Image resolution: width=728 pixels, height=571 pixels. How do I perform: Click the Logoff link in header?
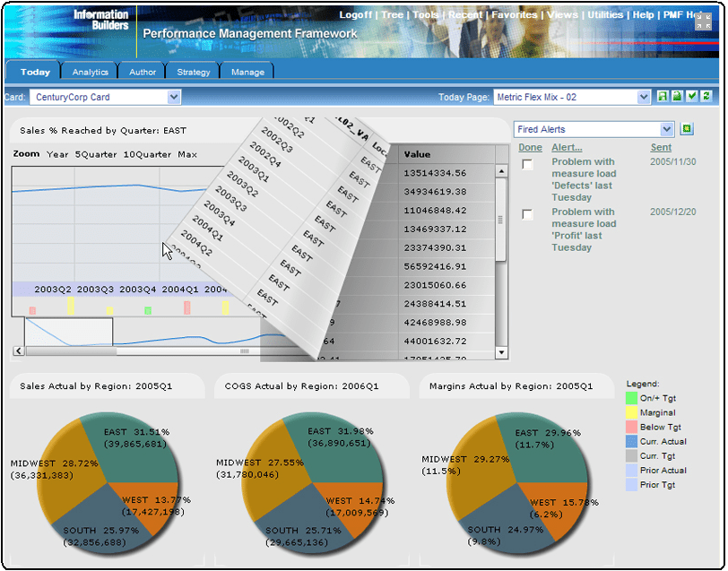(356, 14)
